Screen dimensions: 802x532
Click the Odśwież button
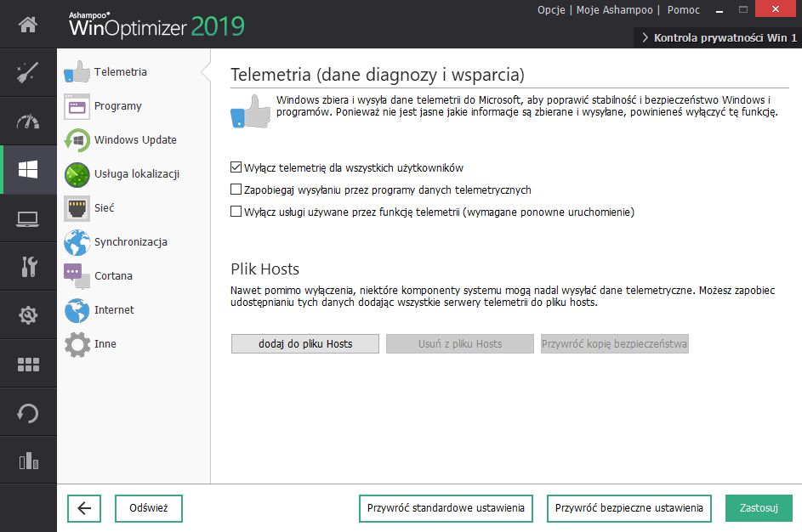[x=148, y=508]
